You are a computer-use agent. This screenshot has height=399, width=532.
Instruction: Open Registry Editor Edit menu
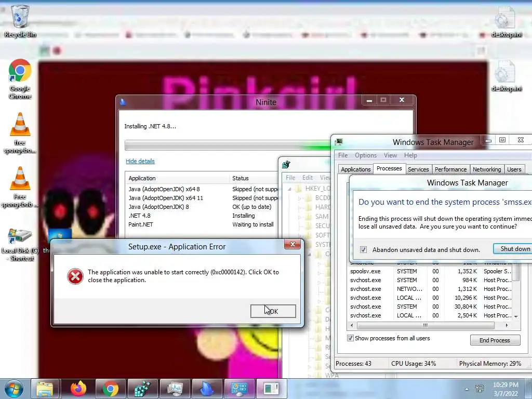(308, 178)
